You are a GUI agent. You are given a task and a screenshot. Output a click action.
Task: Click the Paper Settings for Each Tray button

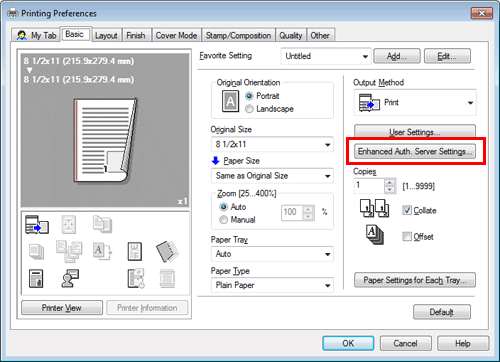[415, 280]
